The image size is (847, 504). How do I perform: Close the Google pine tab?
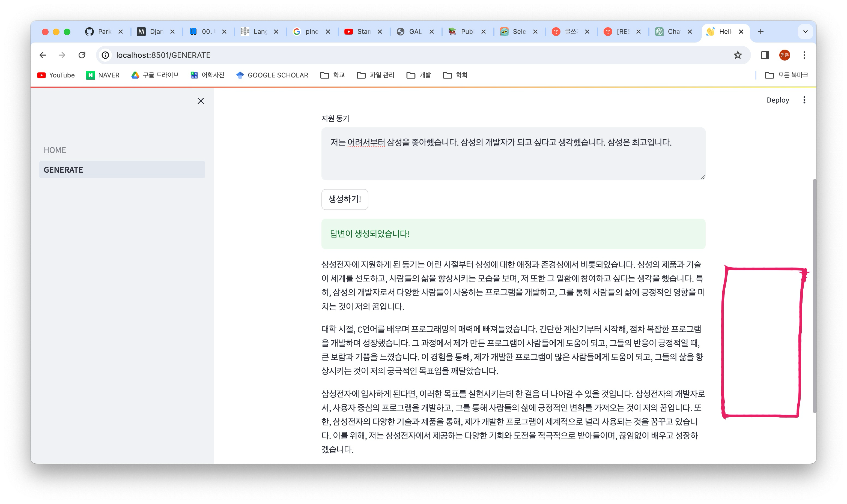[x=328, y=32]
